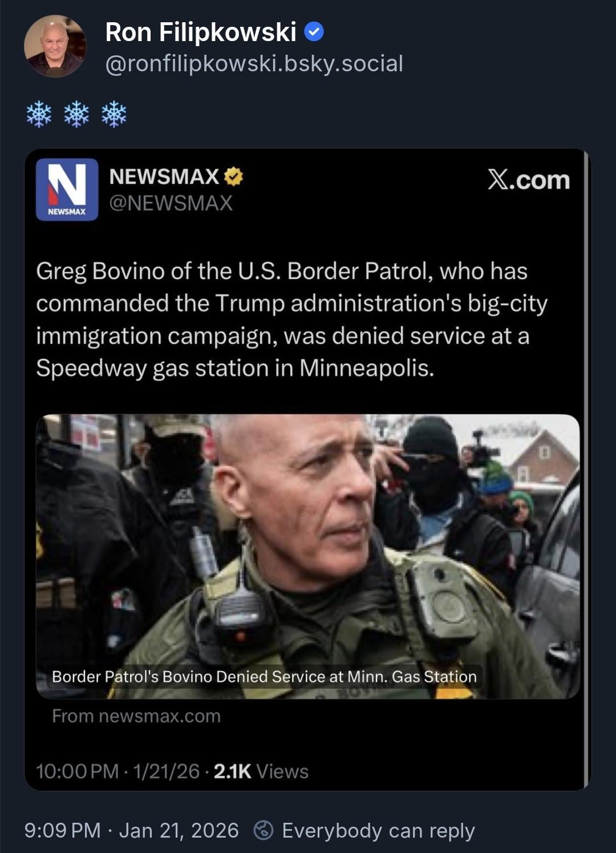
Task: Click the reply-settings globe icon
Action: click(264, 830)
